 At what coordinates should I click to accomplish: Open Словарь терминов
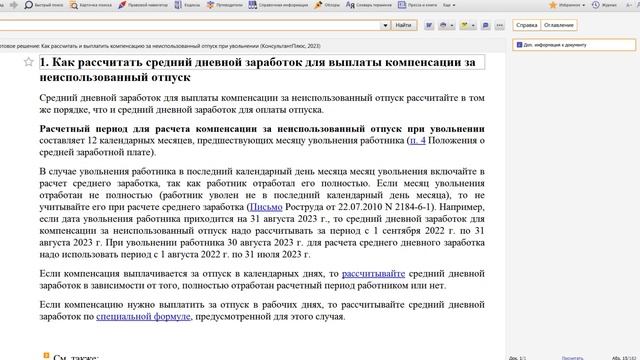(369, 5)
